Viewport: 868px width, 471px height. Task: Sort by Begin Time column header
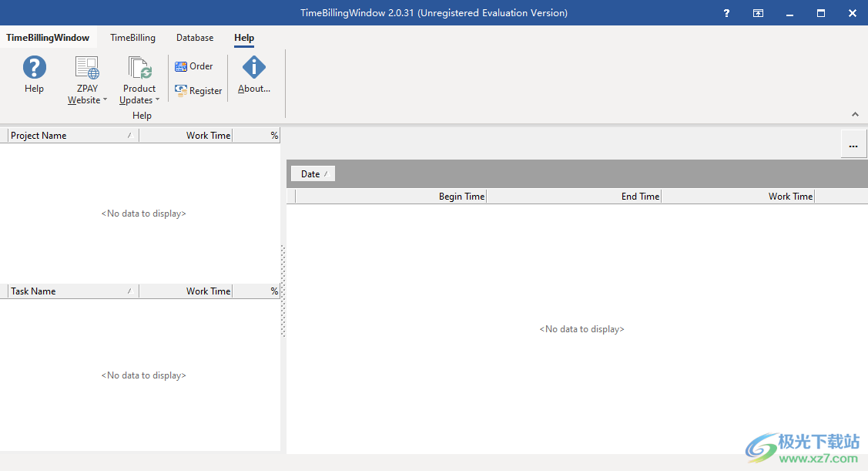click(390, 197)
